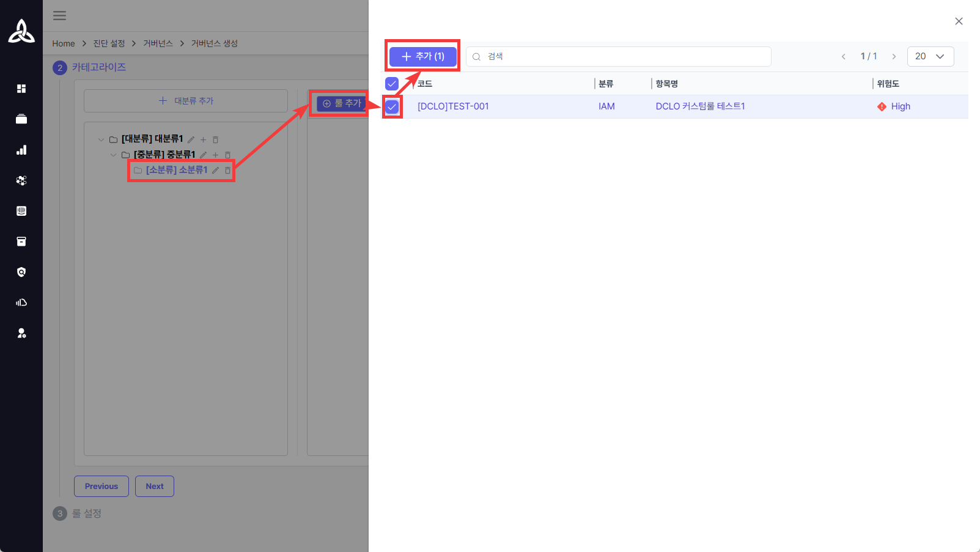Click the 추가 (1) button
This screenshot has width=980, height=552.
pos(422,56)
